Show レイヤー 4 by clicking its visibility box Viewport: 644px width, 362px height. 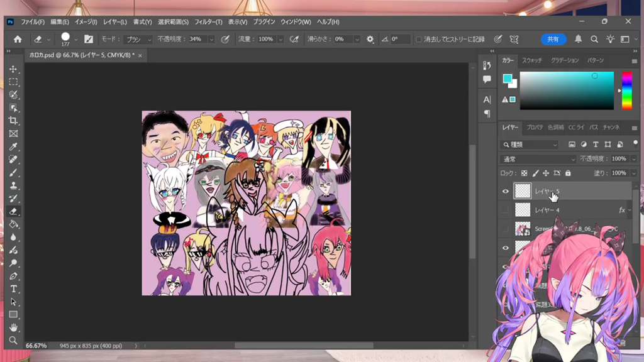click(506, 211)
